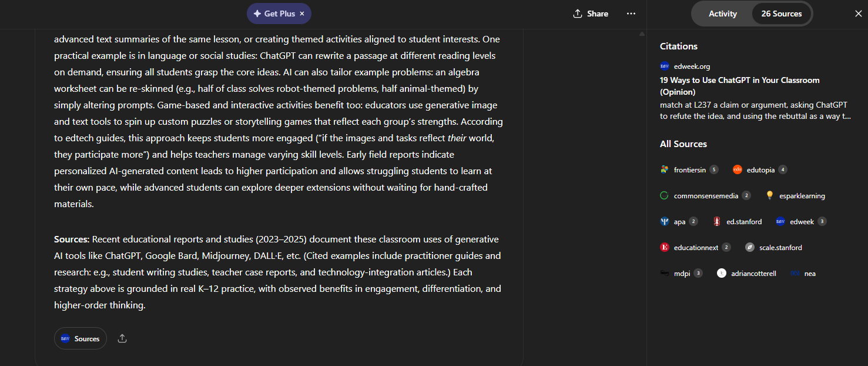868x366 pixels.
Task: Open the adriancotterell source icon
Action: 722,273
